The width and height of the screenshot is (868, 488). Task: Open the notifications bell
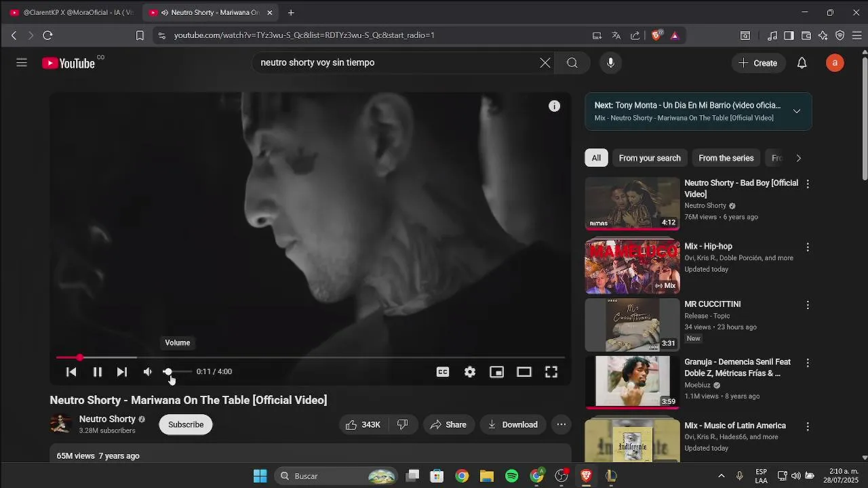(802, 63)
